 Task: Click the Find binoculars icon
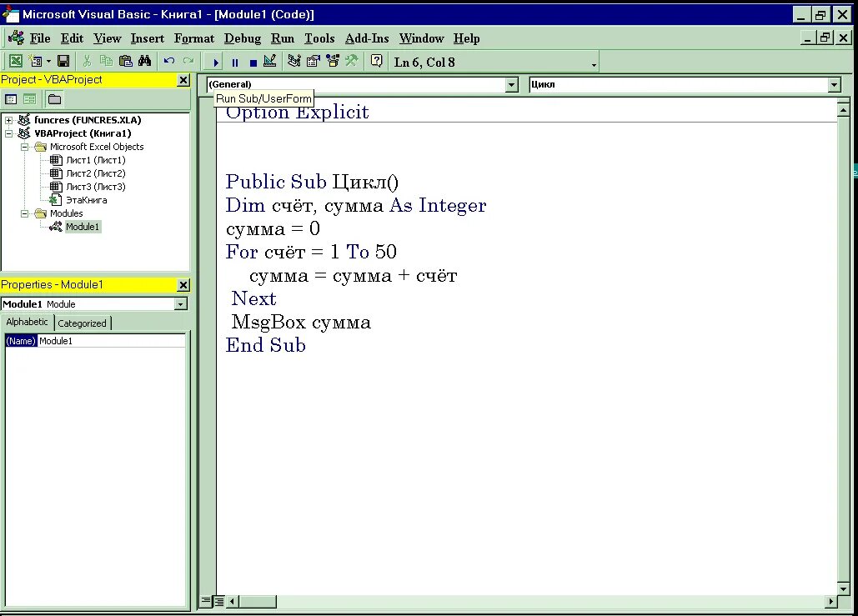point(144,62)
